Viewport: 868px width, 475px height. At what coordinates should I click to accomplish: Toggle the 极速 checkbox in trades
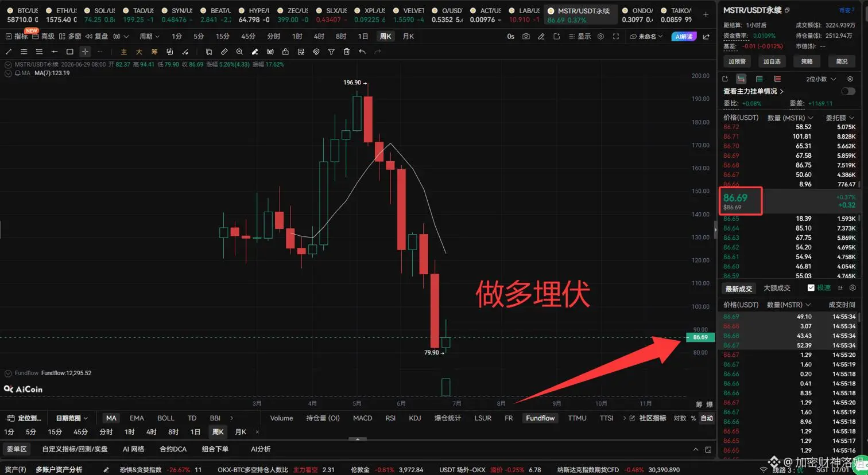point(811,288)
